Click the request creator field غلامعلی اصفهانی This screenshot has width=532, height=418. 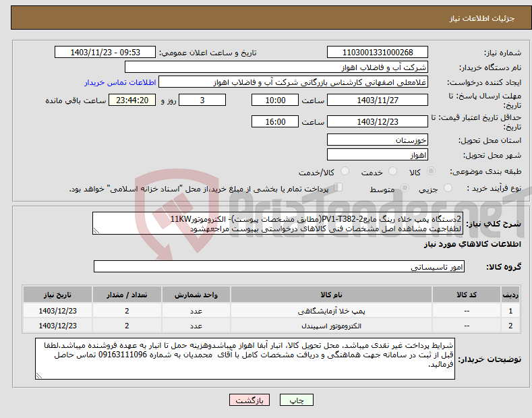pos(293,82)
